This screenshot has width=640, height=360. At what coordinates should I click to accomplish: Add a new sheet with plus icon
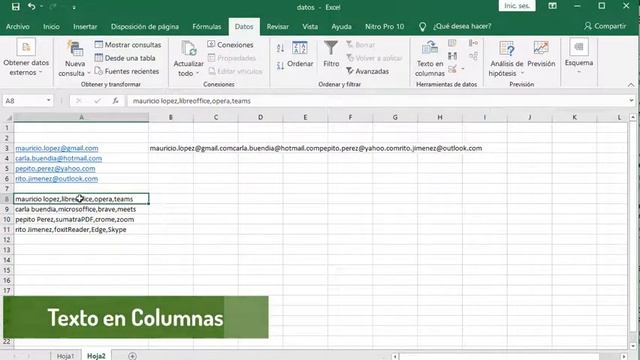coord(132,356)
